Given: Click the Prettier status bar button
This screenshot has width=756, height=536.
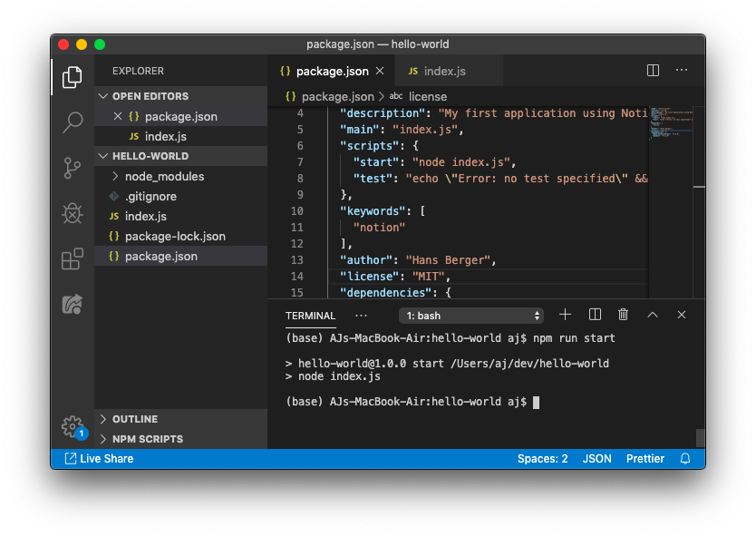Looking at the screenshot, I should 645,459.
